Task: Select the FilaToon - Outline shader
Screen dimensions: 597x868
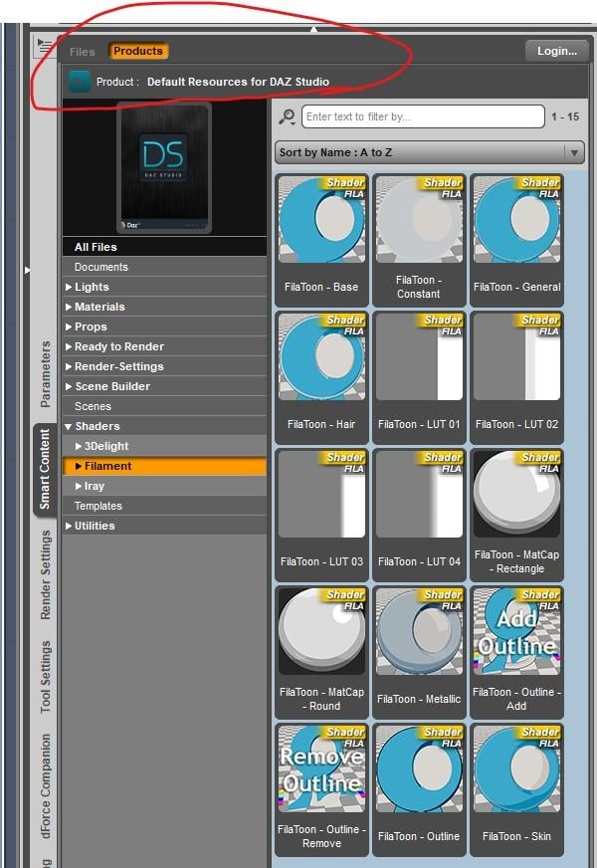Action: pos(419,788)
